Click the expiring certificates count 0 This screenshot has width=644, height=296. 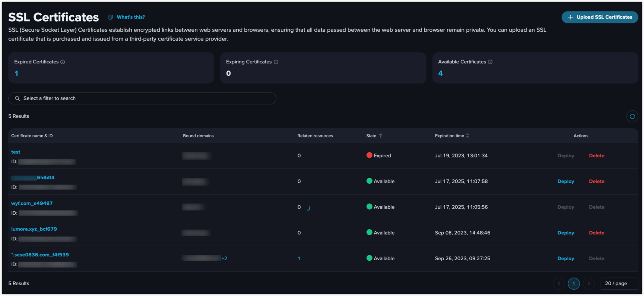[x=228, y=73]
